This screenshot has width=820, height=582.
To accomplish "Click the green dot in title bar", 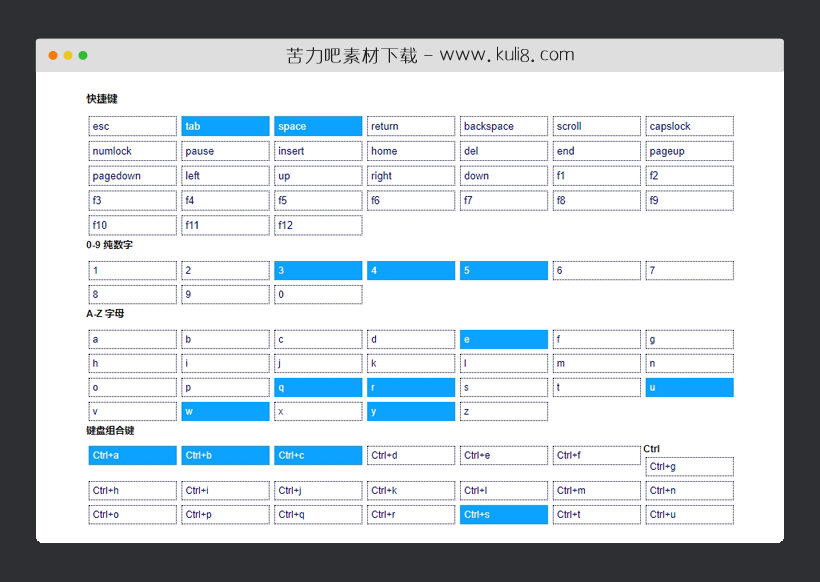I will click(83, 55).
